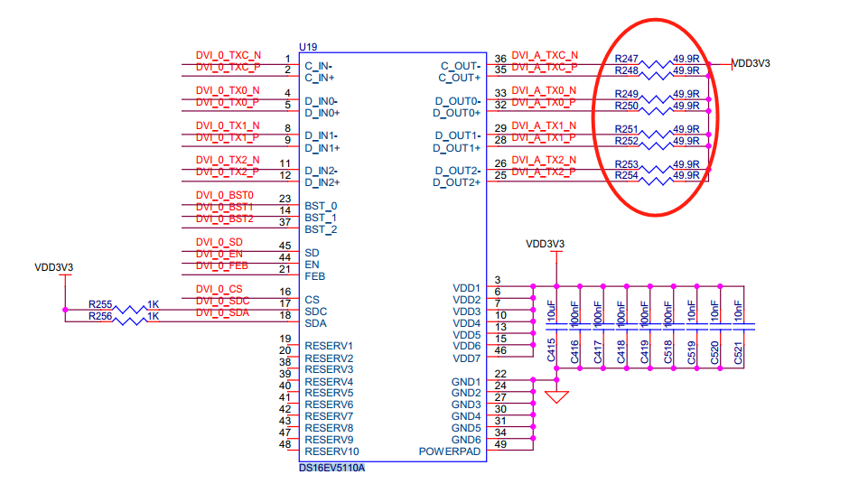Screen dimensions: 868x493
Task: Select the DVI_0_SDC net label
Action: coord(222,301)
